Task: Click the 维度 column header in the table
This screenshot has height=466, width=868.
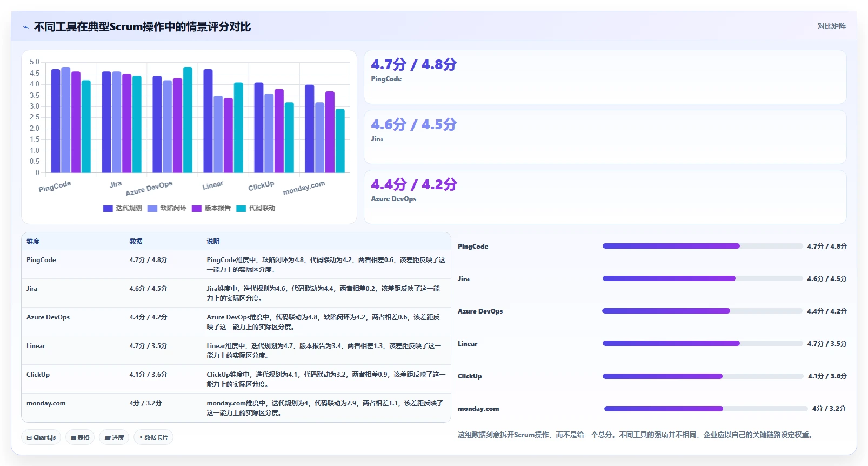Action: point(33,242)
